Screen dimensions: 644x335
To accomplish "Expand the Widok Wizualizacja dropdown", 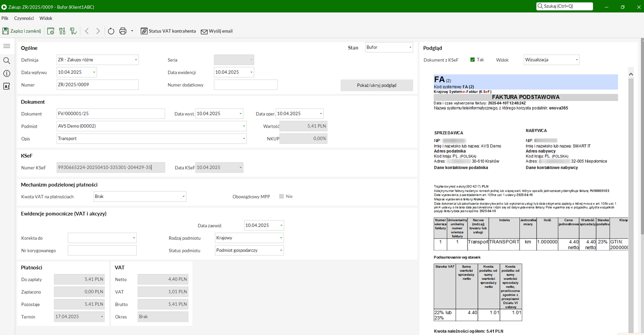I will click(x=576, y=60).
